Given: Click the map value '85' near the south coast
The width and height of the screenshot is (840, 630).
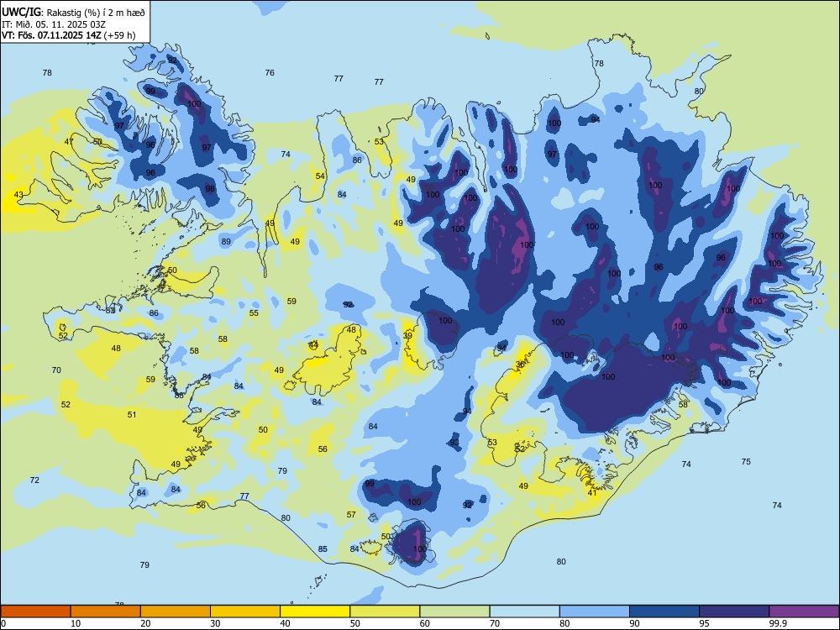Looking at the screenshot, I should tap(323, 549).
